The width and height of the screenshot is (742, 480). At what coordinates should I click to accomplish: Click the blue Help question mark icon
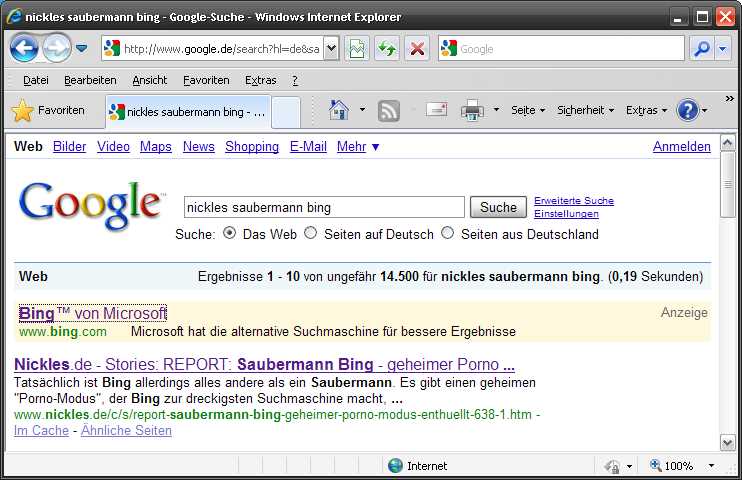click(688, 110)
